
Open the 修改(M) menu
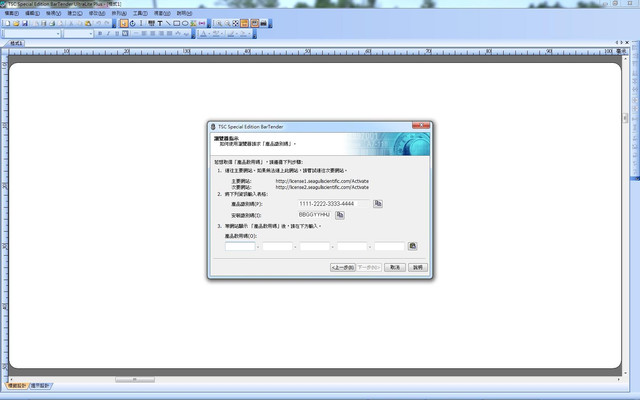97,13
